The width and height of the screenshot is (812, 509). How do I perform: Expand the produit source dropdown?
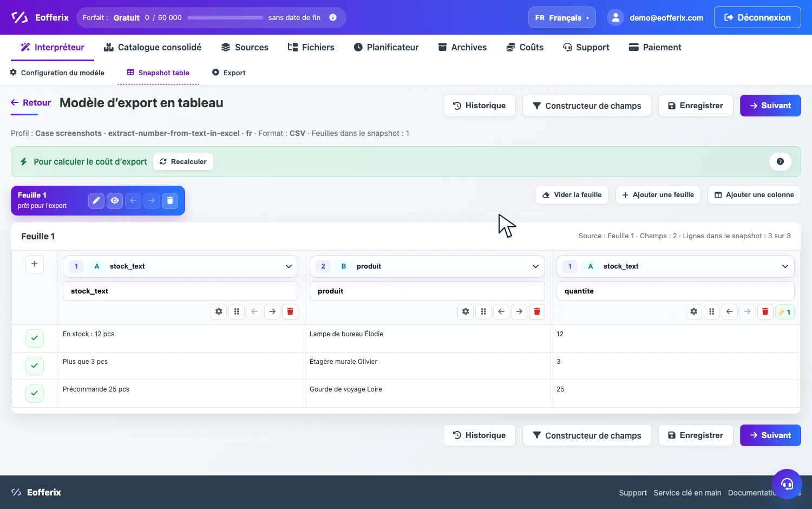click(x=427, y=266)
